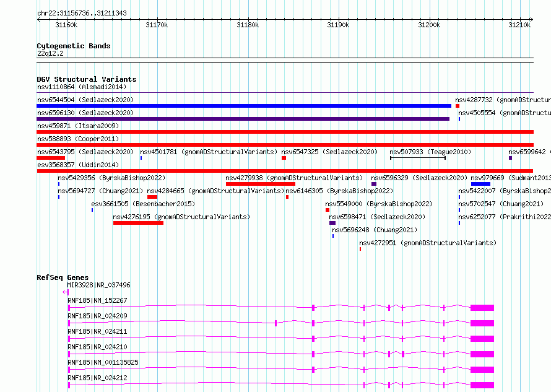The image size is (551, 392).
Task: Click RNF185|NM_001135825 transcript label
Action: (103, 362)
